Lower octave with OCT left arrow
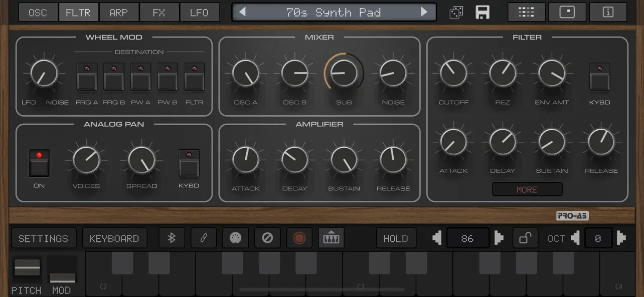The image size is (644, 297). tap(575, 238)
